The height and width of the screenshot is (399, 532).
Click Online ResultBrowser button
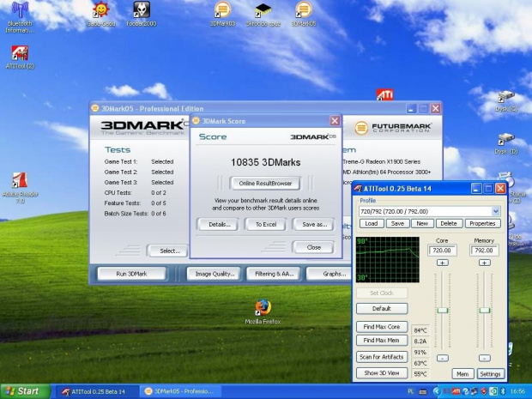265,184
